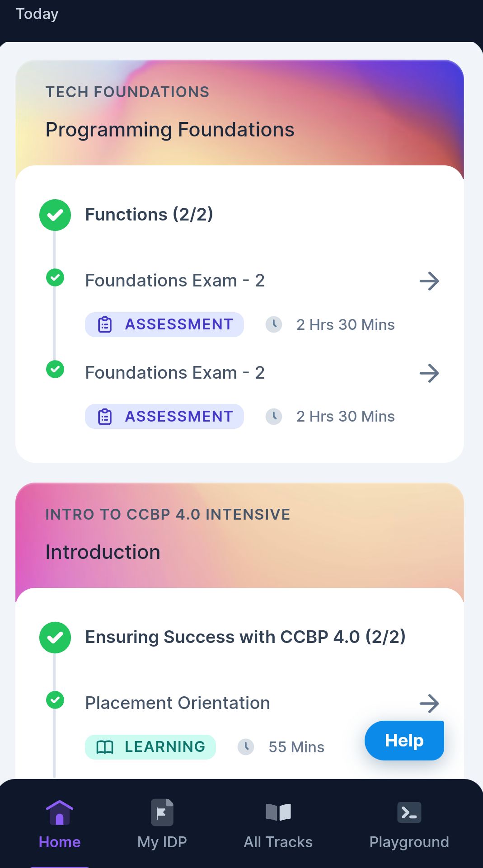Open My IDP flag document icon
The width and height of the screenshot is (483, 868).
coord(162,812)
